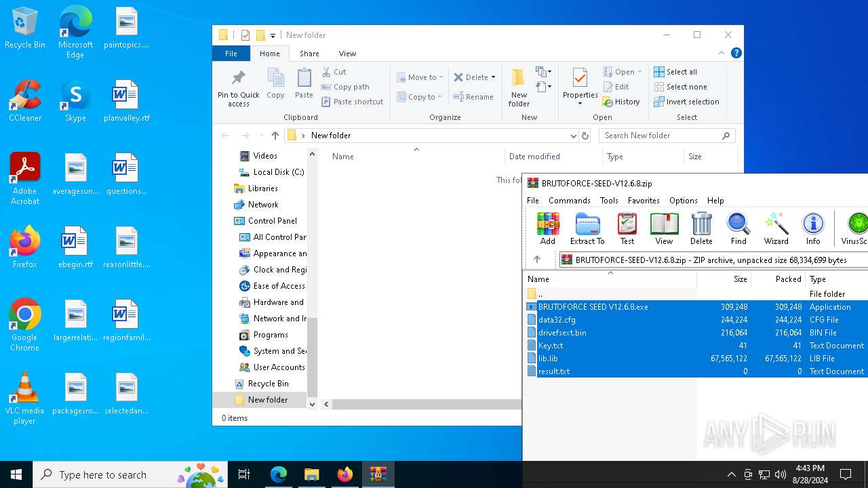Click the Explorer refresh button

click(x=585, y=136)
